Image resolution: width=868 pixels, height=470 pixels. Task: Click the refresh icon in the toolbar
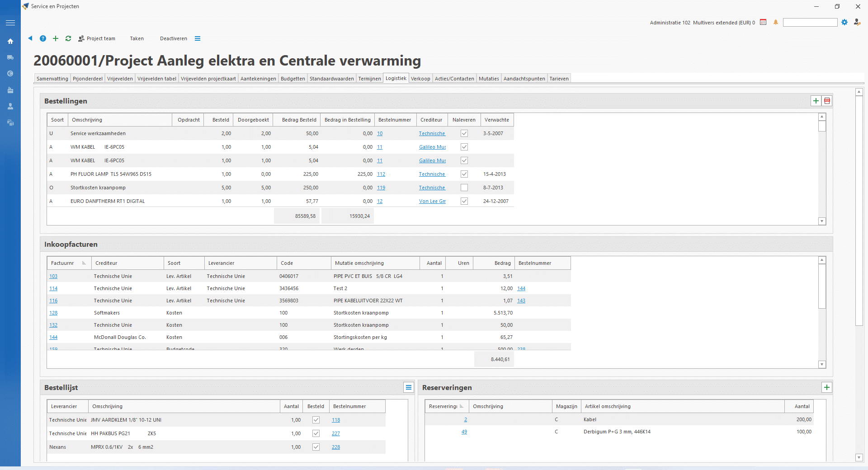68,38
